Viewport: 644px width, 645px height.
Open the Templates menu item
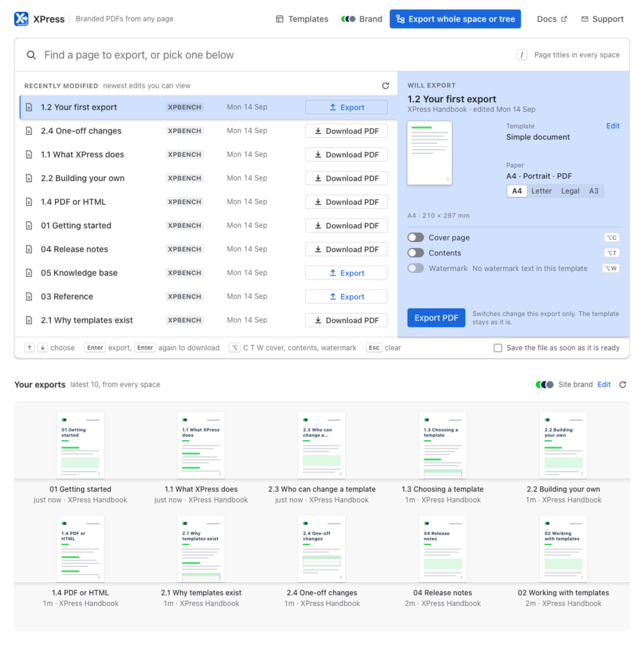tap(302, 19)
